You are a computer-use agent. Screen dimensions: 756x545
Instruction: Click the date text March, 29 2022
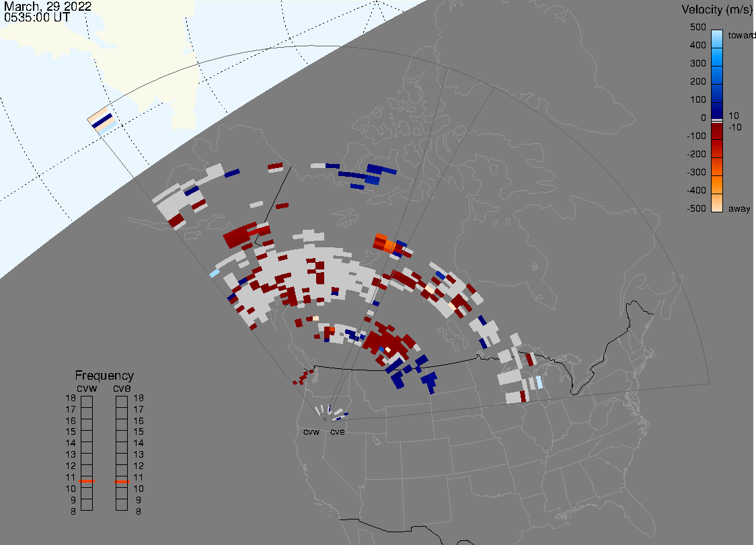coord(48,6)
